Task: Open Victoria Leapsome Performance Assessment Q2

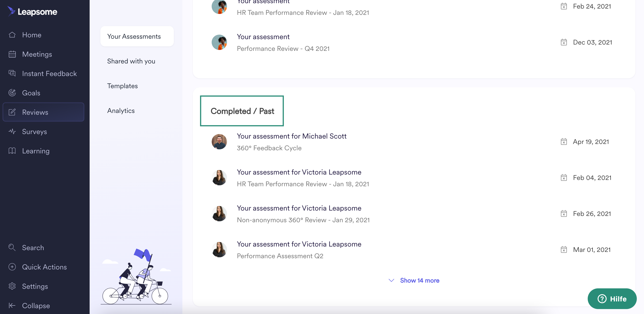Action: click(299, 244)
